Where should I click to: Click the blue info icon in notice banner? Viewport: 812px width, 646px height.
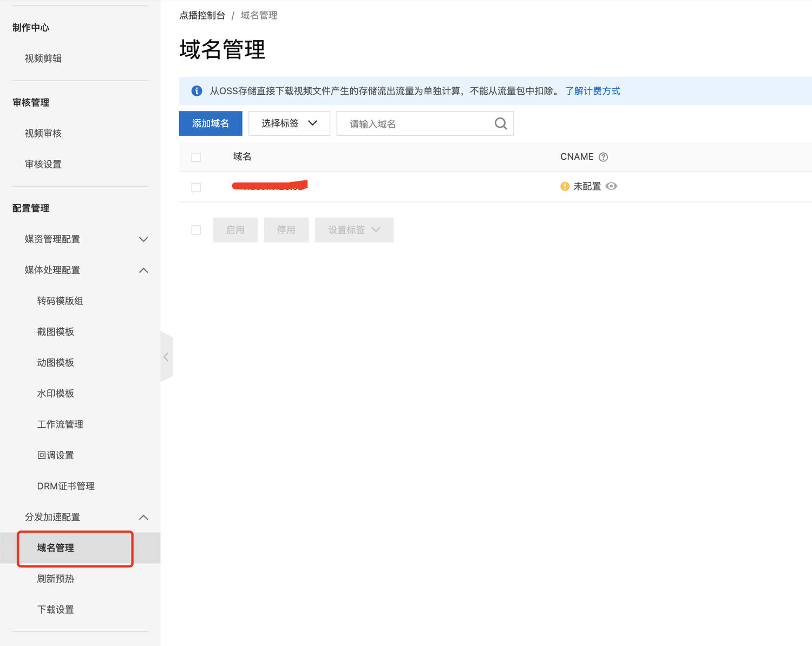click(197, 91)
